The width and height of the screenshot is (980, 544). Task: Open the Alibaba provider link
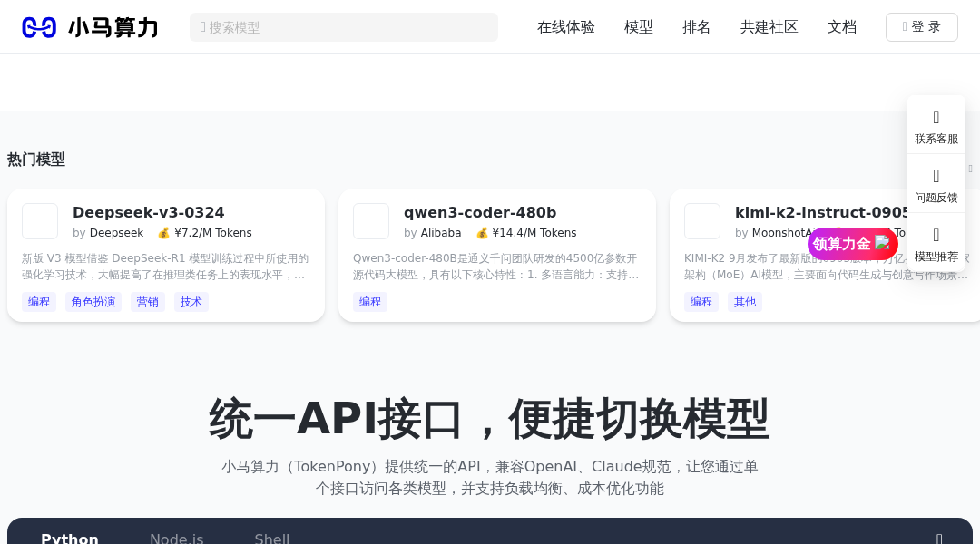441,233
